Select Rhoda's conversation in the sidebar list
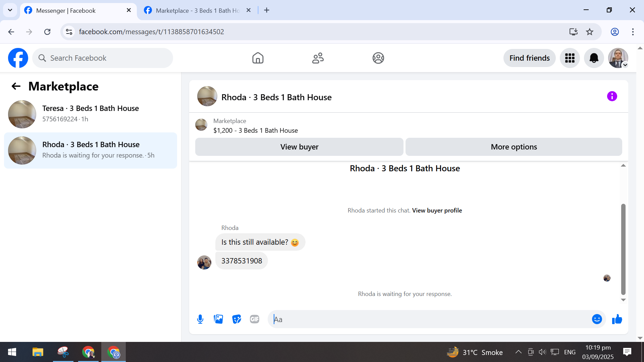Image resolution: width=644 pixels, height=362 pixels. pos(91,150)
